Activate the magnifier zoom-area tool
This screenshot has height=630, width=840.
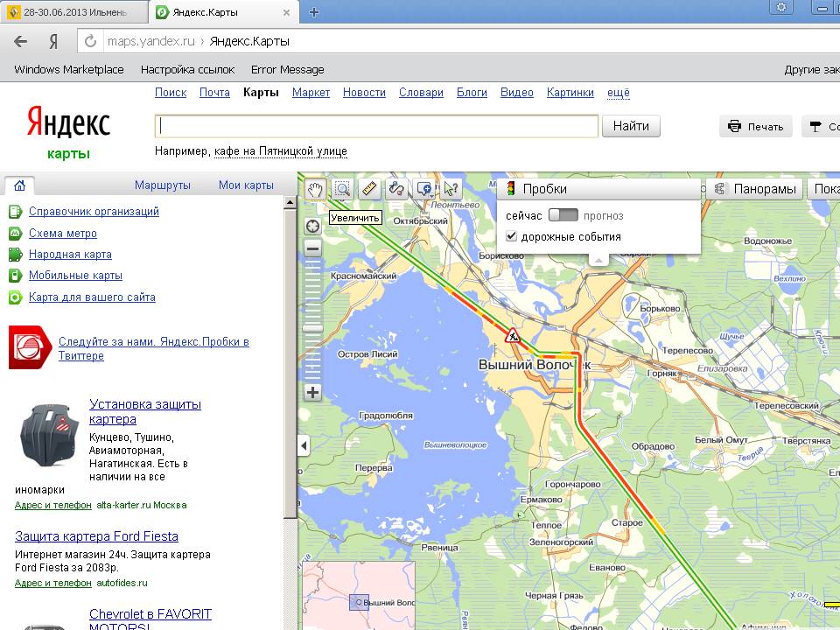(342, 189)
